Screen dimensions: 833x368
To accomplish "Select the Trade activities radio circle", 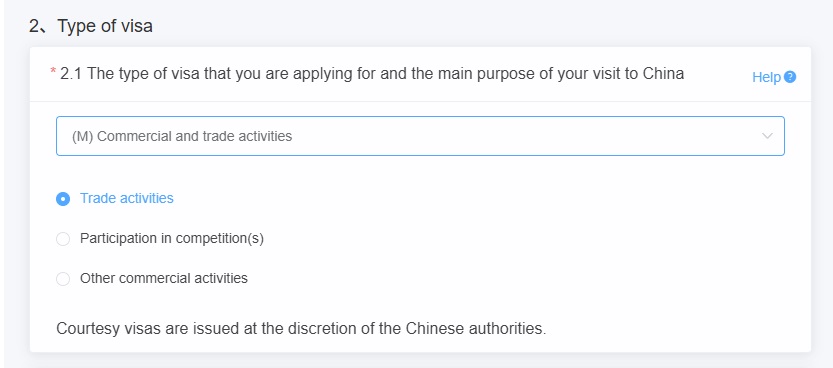I will [x=63, y=199].
